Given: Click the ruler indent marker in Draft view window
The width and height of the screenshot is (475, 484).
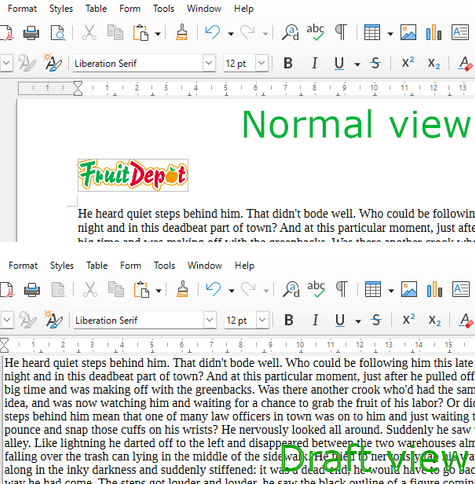Looking at the screenshot, I should click(x=4, y=345).
